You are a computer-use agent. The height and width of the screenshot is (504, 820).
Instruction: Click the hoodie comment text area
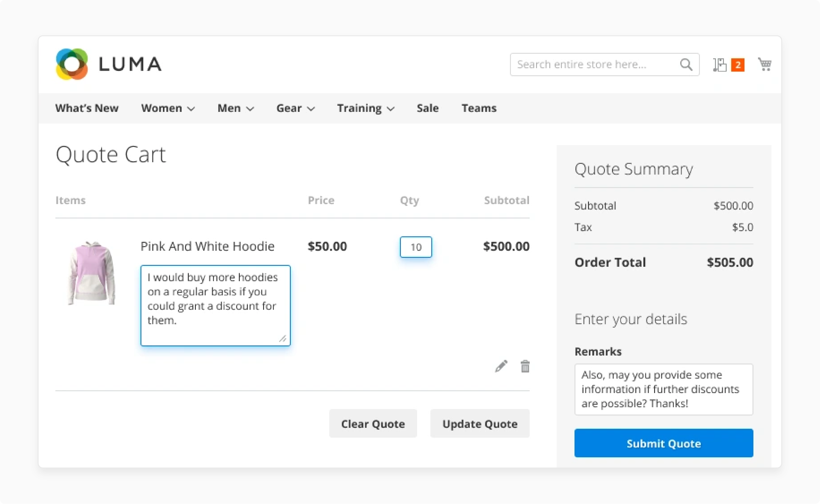pos(215,305)
